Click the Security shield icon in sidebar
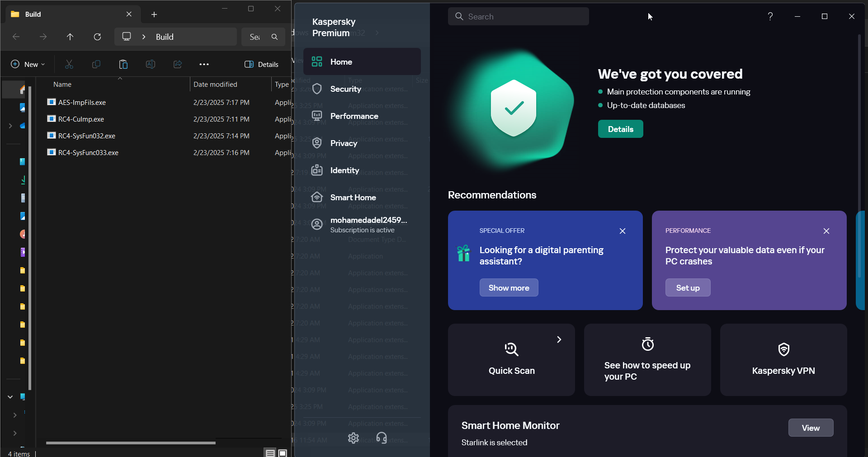This screenshot has height=457, width=868. pos(317,89)
